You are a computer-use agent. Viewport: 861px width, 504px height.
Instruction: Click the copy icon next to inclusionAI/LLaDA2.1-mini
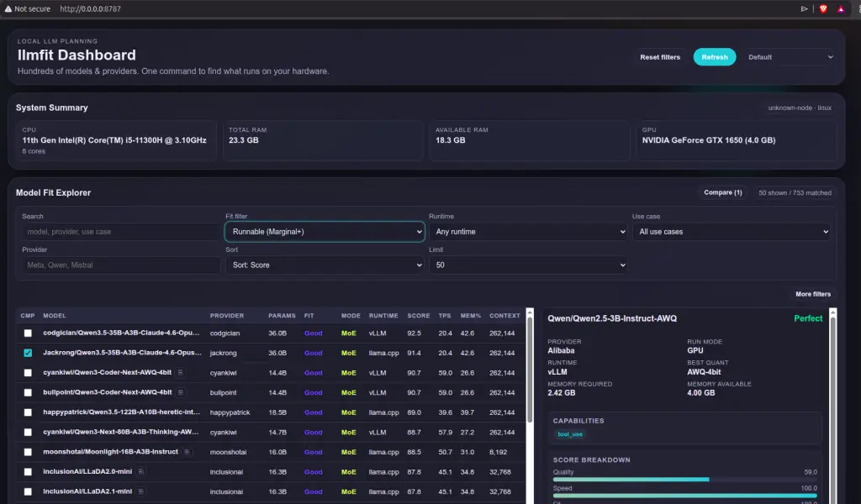click(x=141, y=491)
